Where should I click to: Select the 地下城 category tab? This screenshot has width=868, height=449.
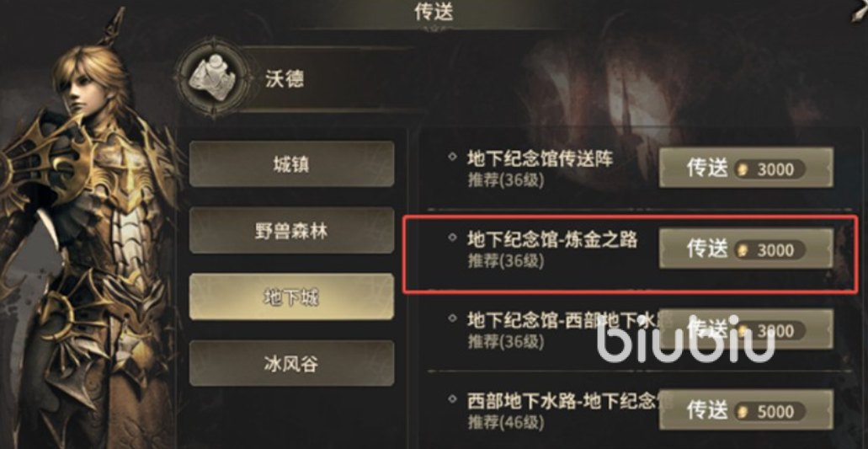(x=292, y=297)
